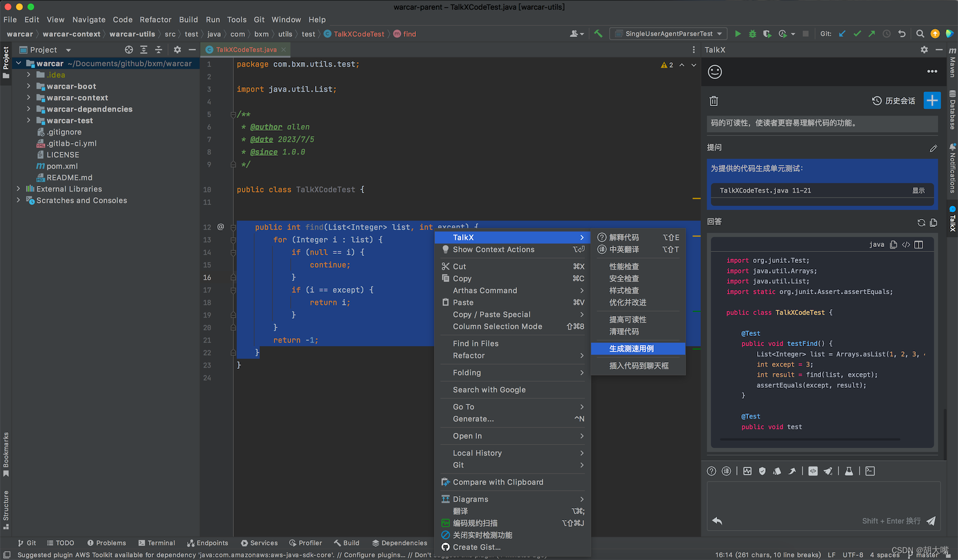
Task: Select the TalkXCodeTest.java editor tab
Action: [246, 50]
